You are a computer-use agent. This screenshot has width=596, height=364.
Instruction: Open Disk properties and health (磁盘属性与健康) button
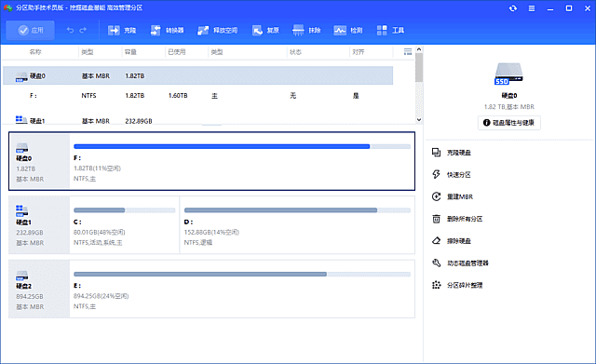click(x=509, y=123)
